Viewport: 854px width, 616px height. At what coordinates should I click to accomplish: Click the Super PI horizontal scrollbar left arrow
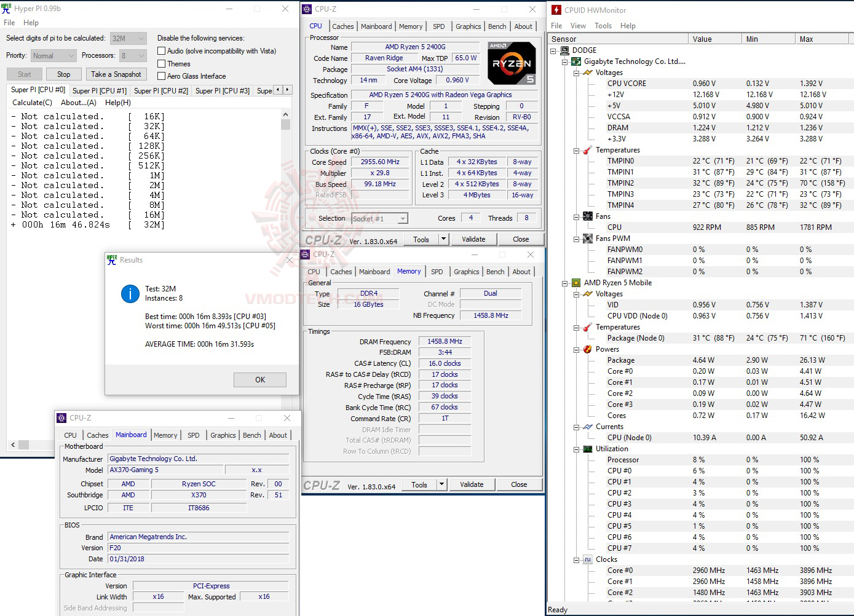(x=13, y=444)
